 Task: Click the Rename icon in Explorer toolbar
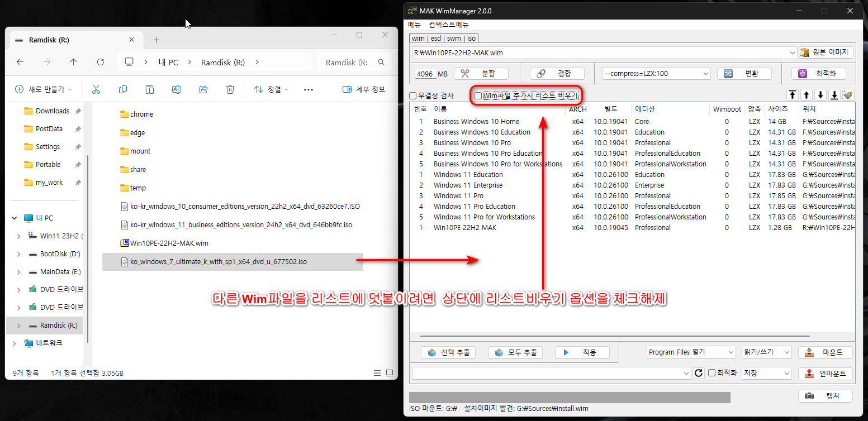(x=177, y=89)
